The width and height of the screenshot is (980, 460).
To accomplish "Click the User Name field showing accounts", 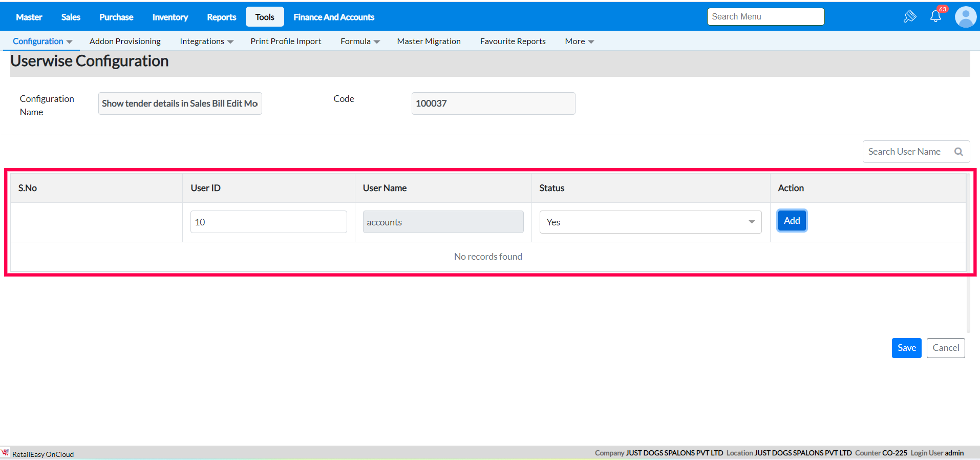I will pos(443,222).
